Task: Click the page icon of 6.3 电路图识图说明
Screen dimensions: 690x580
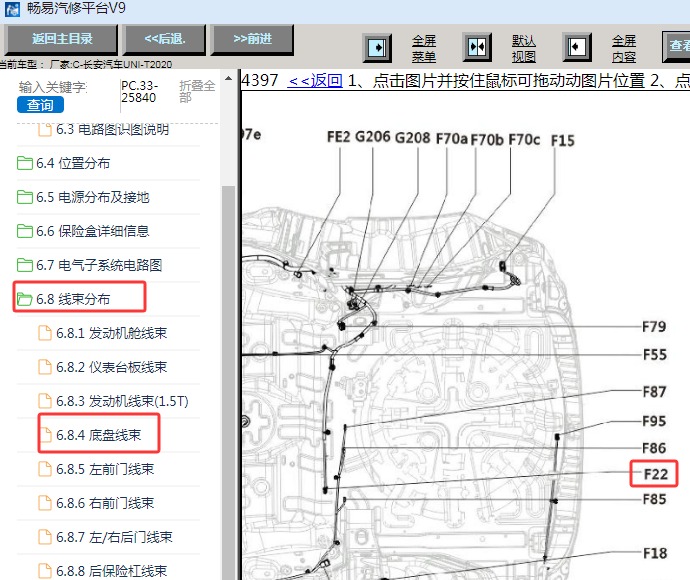Action: pos(45,129)
